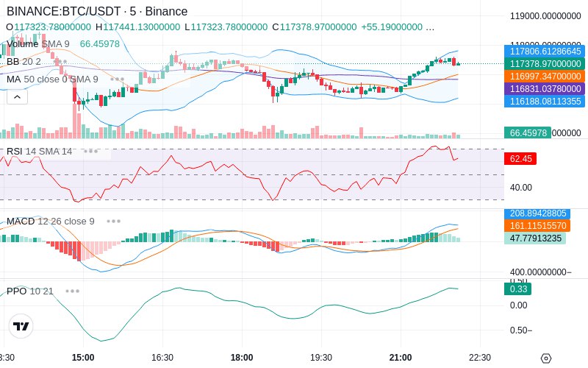588x368 pixels.
Task: Click the orange price label 116997.34700000
Action: click(x=545, y=77)
